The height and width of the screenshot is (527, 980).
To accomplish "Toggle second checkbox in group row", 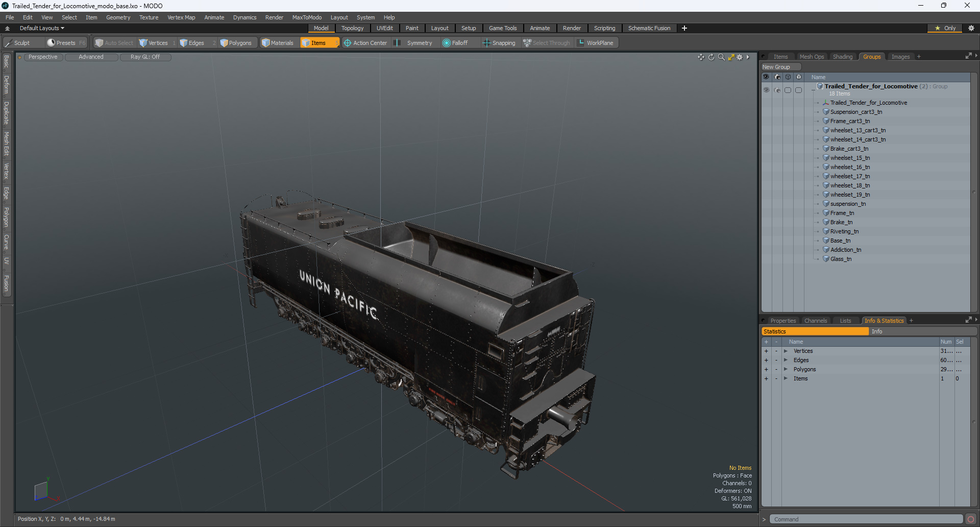I will point(798,90).
